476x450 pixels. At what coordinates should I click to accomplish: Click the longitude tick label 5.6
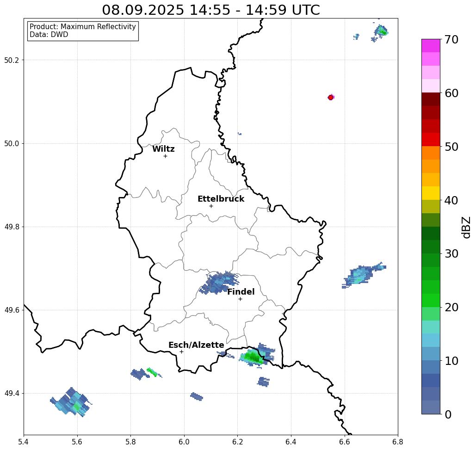point(77,442)
